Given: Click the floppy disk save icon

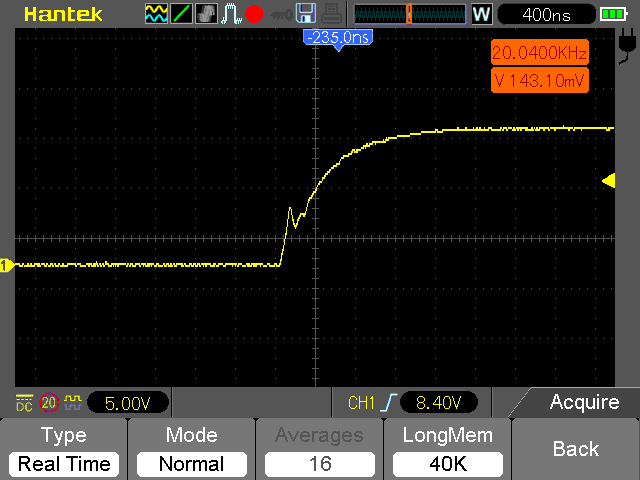Looking at the screenshot, I should point(306,13).
